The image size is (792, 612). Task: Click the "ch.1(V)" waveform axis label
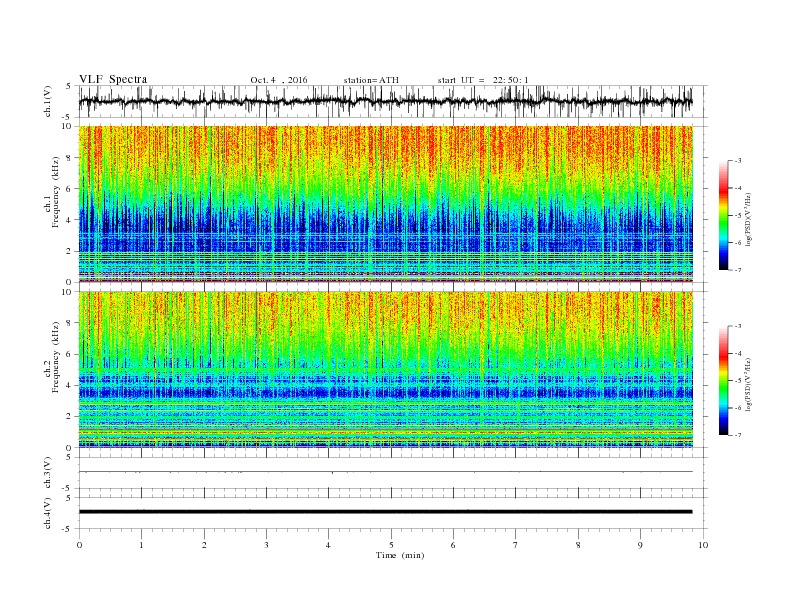[x=48, y=101]
